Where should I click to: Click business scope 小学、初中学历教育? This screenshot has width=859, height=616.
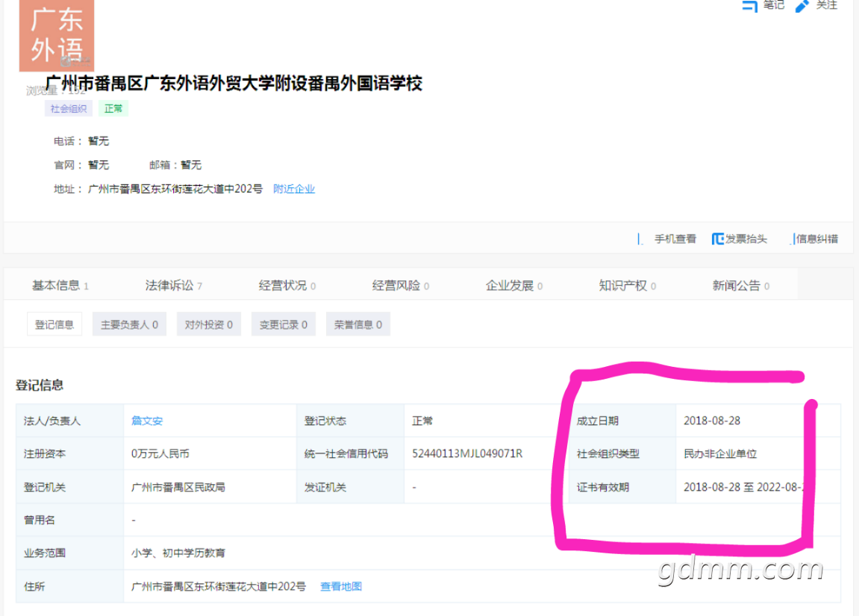pyautogui.click(x=178, y=553)
